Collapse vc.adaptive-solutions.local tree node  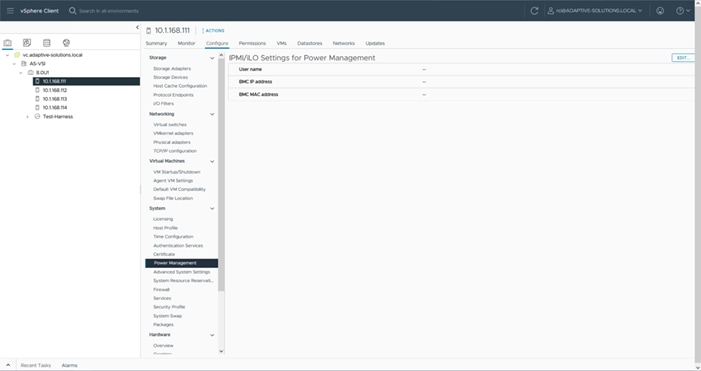7,55
